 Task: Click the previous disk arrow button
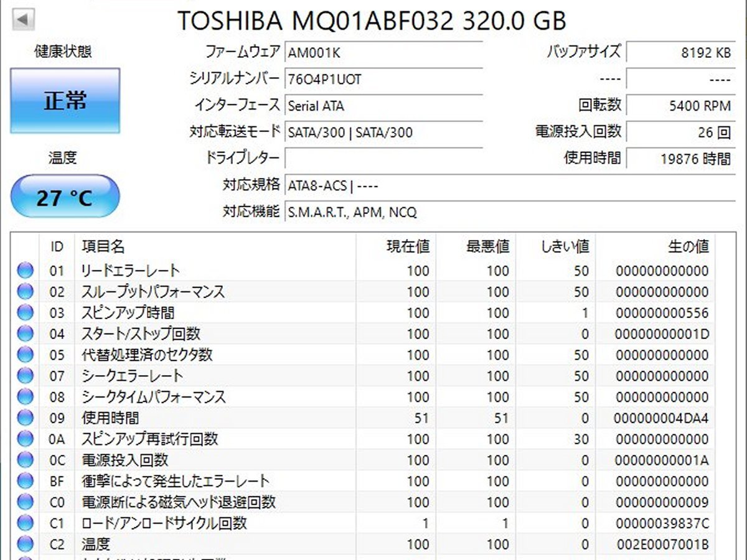(x=23, y=20)
